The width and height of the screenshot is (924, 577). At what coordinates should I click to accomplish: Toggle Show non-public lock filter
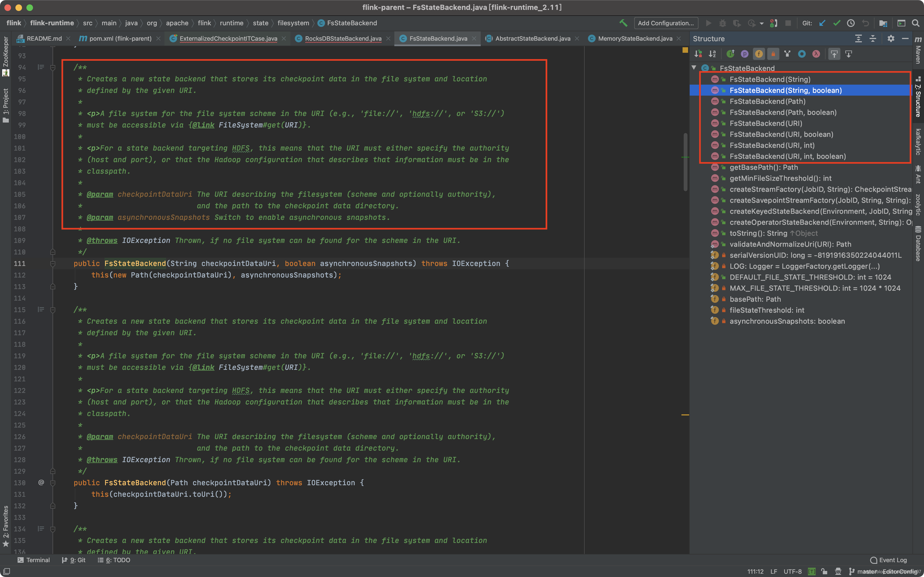(x=773, y=54)
